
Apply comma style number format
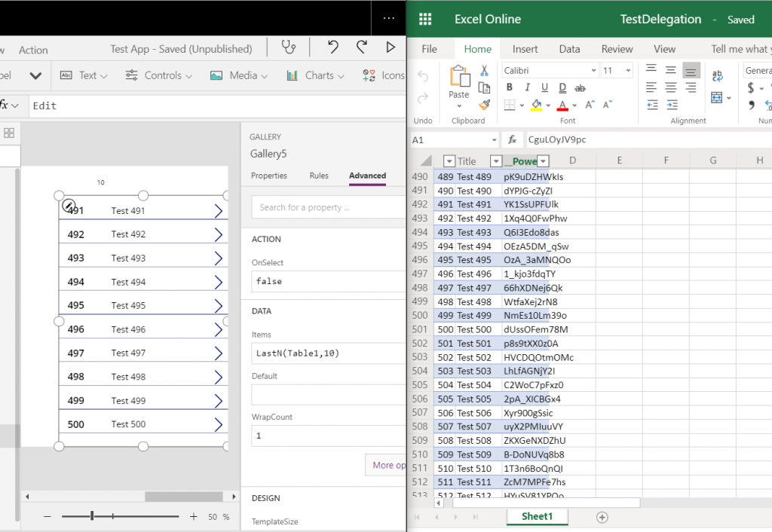coord(752,105)
